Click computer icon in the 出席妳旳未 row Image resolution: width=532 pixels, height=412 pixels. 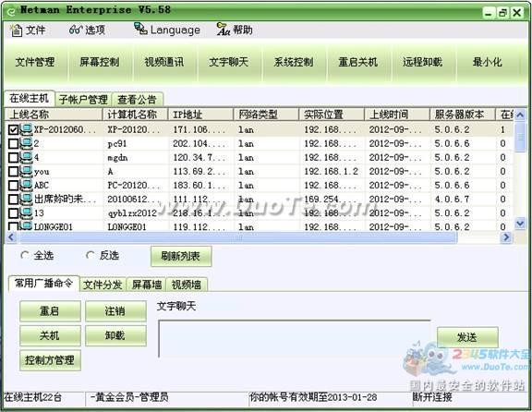[26, 199]
